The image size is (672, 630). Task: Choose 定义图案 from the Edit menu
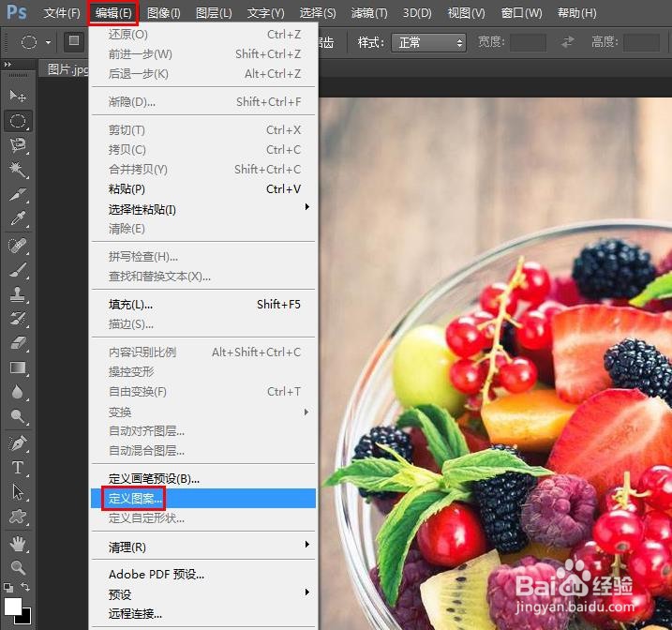[x=203, y=499]
